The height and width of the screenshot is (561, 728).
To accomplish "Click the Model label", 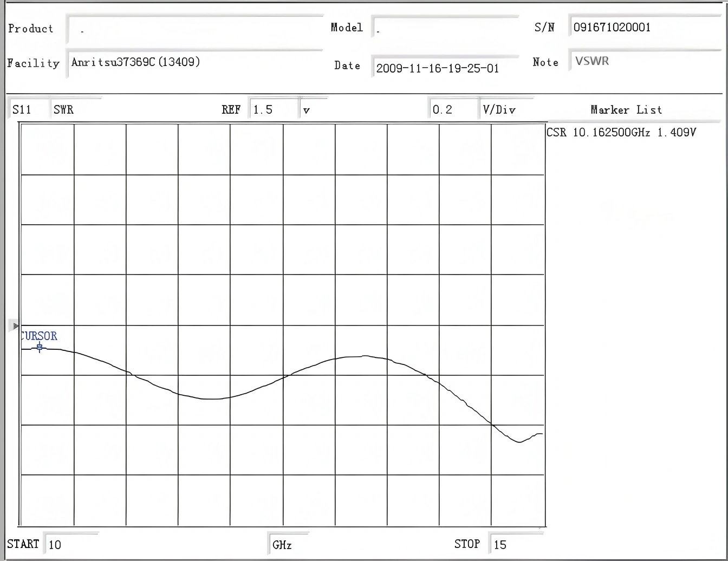I will 347,28.
